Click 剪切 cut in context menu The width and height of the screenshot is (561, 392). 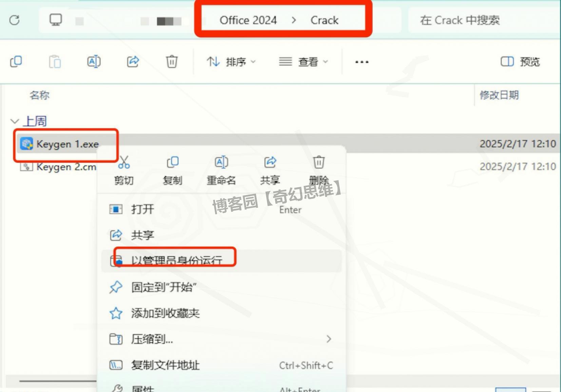[x=124, y=170]
